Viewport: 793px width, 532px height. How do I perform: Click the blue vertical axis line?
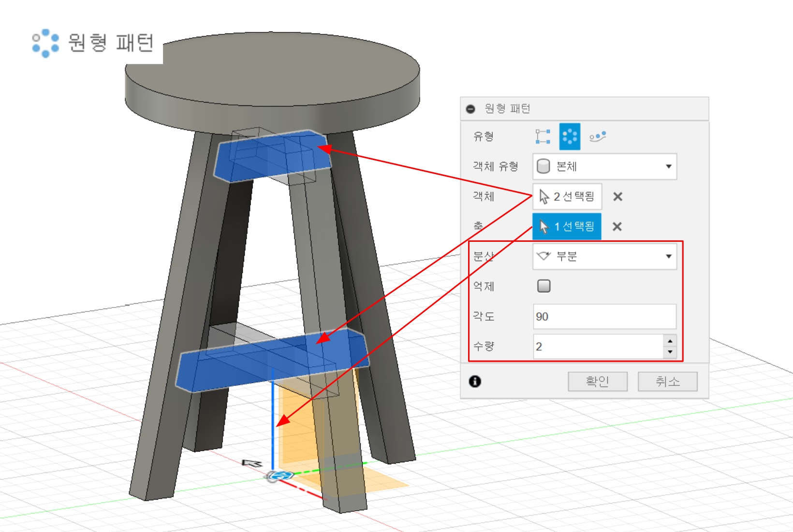click(273, 418)
